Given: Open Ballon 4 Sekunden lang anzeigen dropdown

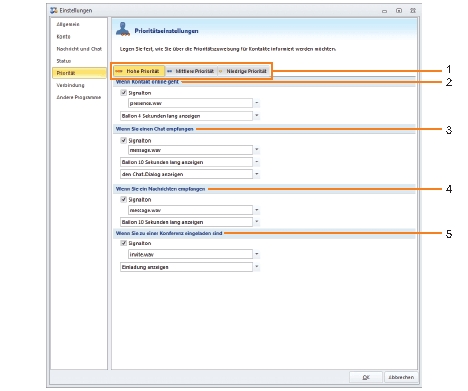Looking at the screenshot, I should click(x=257, y=116).
